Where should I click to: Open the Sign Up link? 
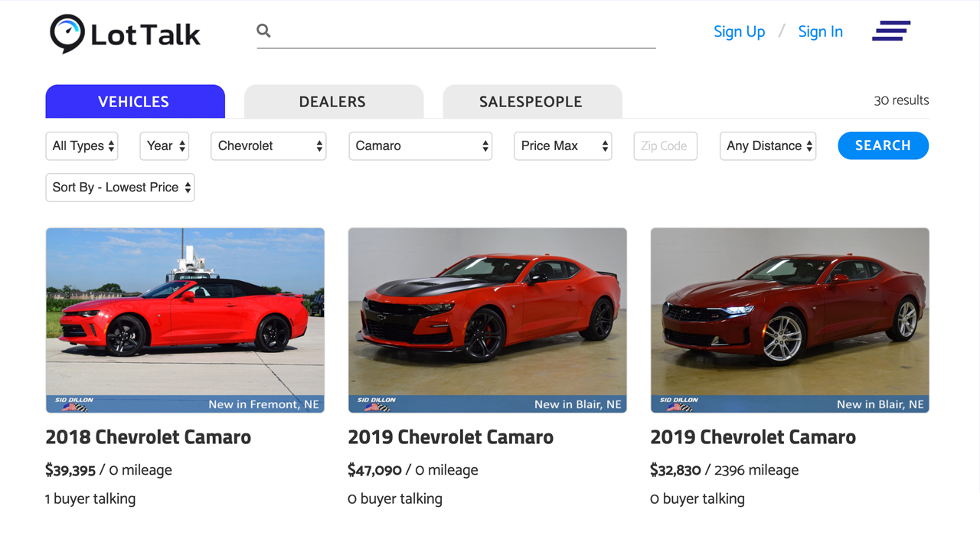coord(739,31)
